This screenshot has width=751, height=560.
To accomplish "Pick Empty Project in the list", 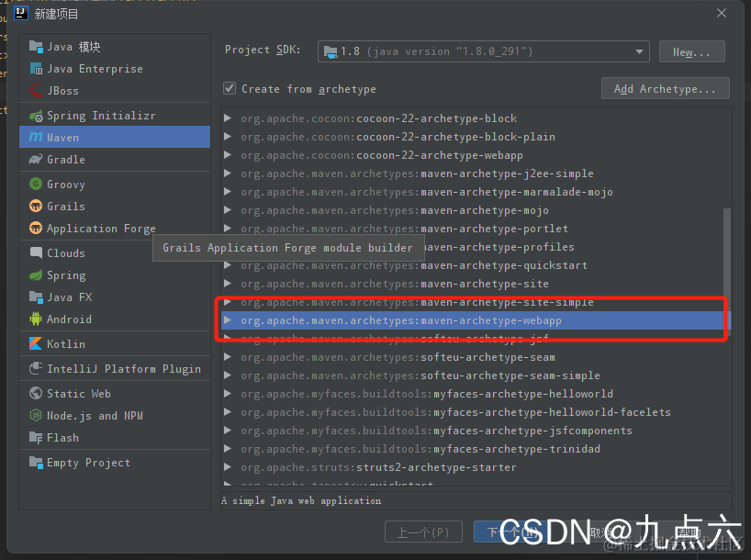I will coord(115,463).
